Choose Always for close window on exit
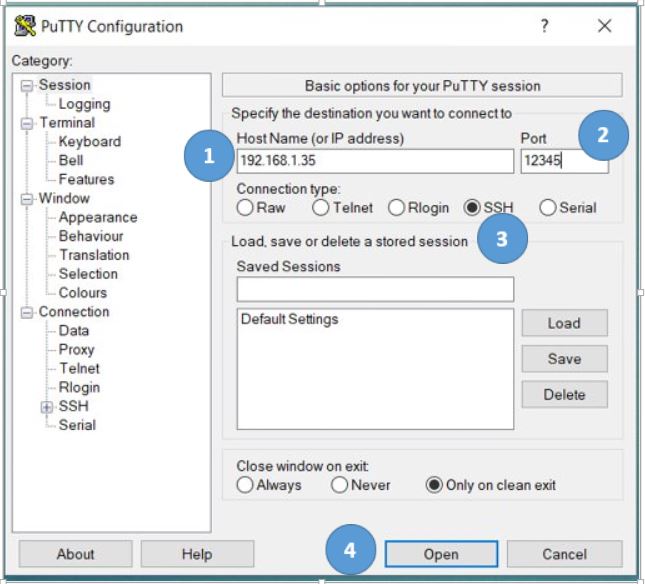This screenshot has height=584, width=645. (245, 485)
